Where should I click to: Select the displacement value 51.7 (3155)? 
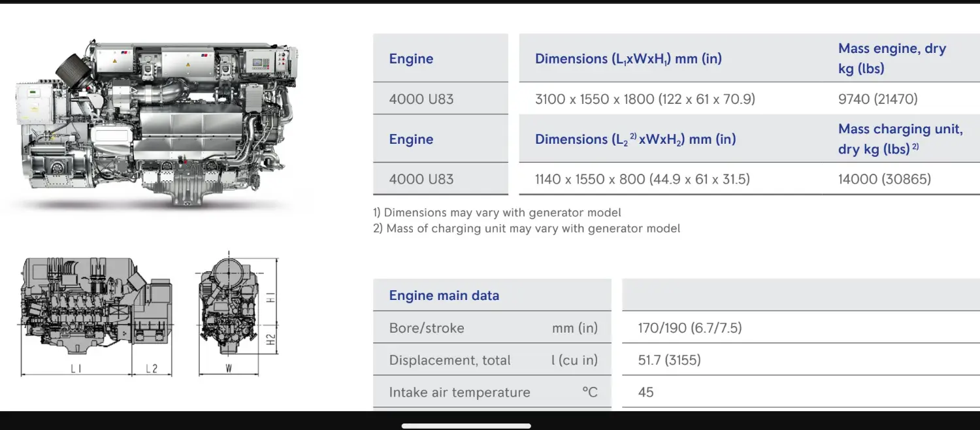click(x=669, y=360)
